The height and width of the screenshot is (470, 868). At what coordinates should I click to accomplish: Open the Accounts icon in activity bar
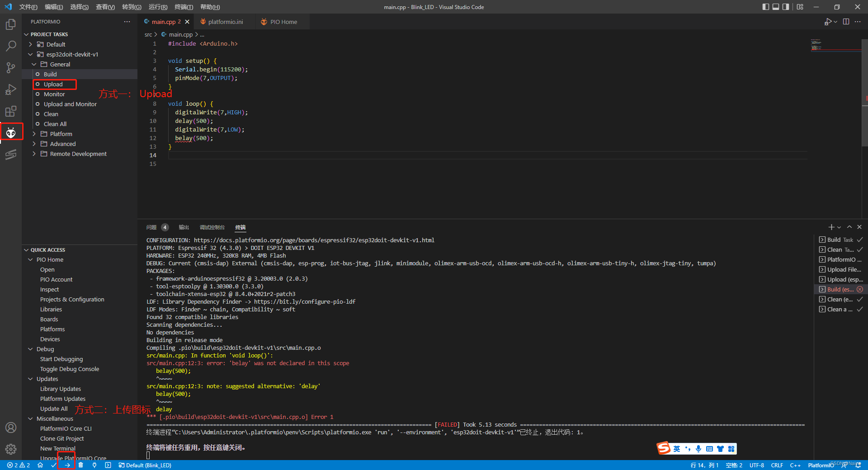click(11, 428)
